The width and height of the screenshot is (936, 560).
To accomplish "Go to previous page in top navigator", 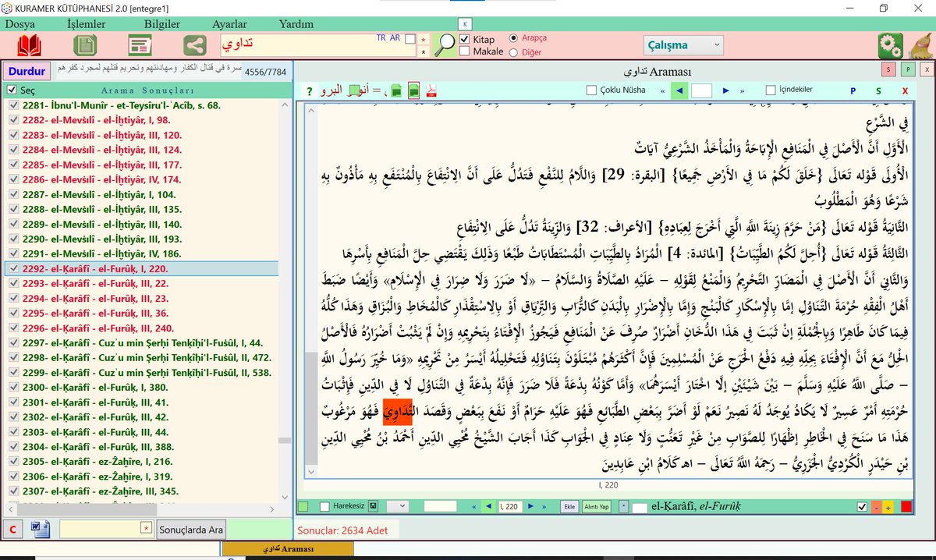I will click(679, 90).
